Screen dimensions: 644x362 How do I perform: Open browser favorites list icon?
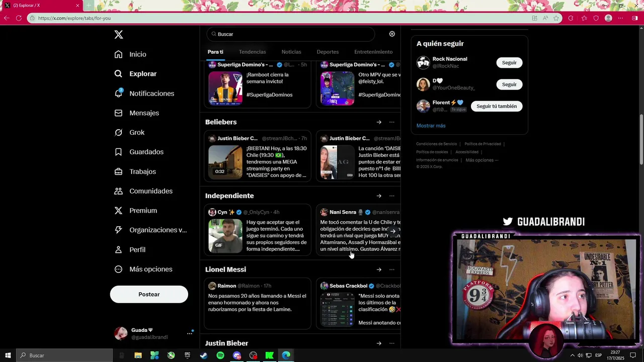tap(584, 18)
